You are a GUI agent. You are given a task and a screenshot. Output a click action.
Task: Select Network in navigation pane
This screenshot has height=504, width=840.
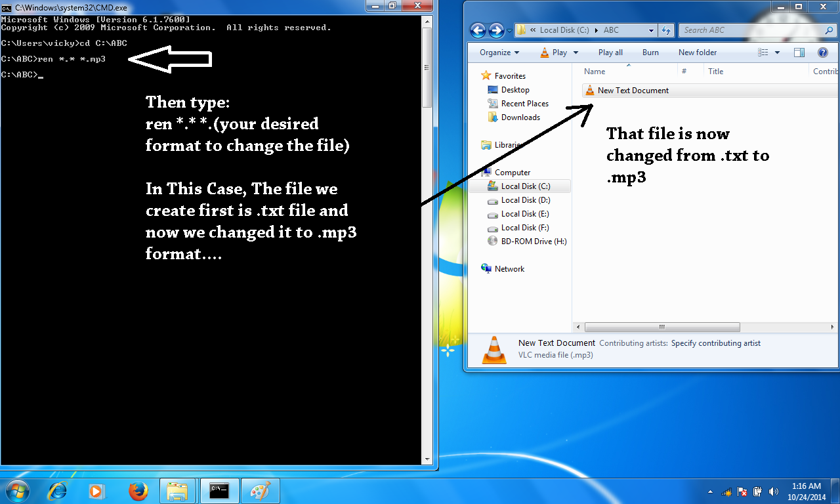(509, 269)
